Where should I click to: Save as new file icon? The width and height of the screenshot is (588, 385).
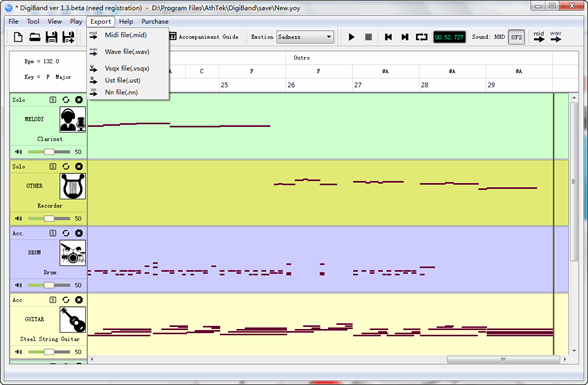tap(68, 37)
